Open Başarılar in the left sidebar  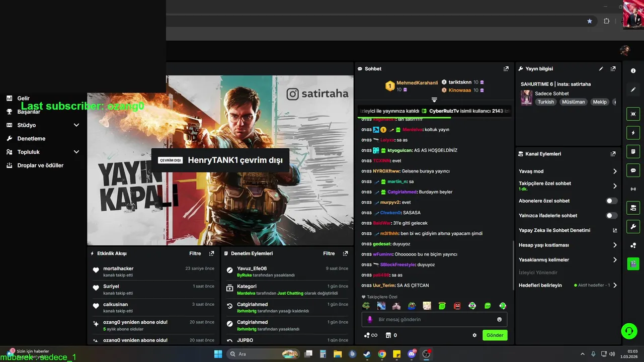click(29, 112)
